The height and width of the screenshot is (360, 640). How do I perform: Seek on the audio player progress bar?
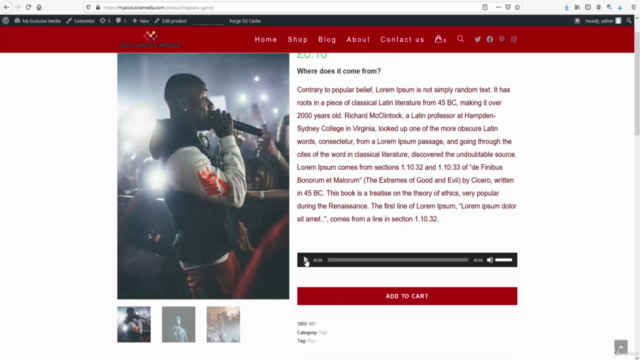tap(398, 260)
